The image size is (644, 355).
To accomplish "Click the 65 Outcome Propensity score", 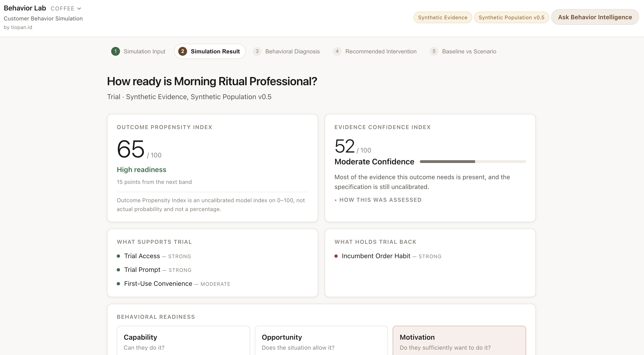I will point(130,149).
